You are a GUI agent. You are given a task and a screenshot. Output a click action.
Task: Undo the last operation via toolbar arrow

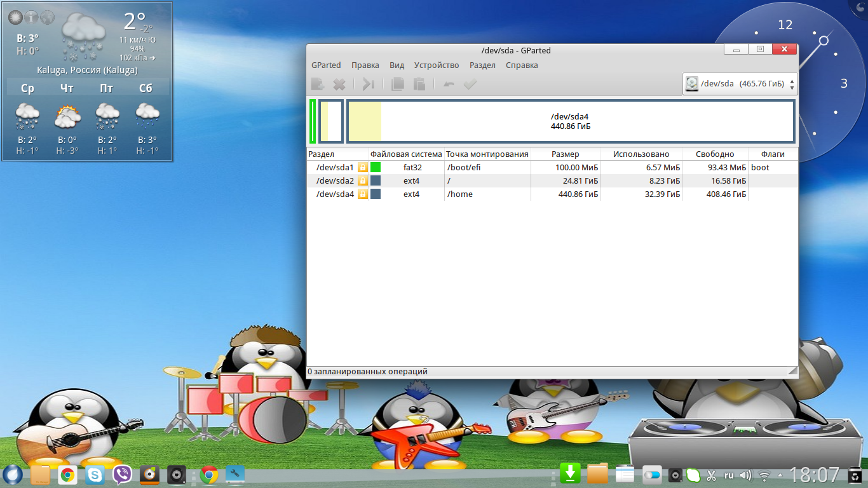[449, 84]
